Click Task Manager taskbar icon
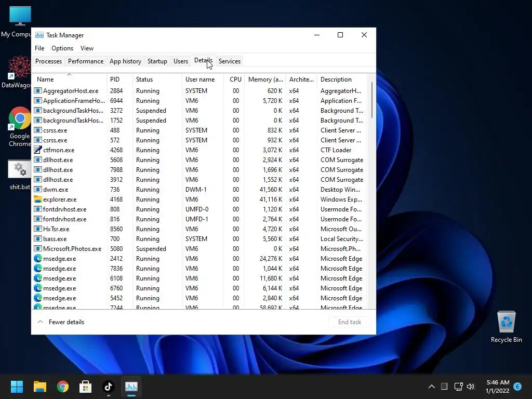 (131, 387)
